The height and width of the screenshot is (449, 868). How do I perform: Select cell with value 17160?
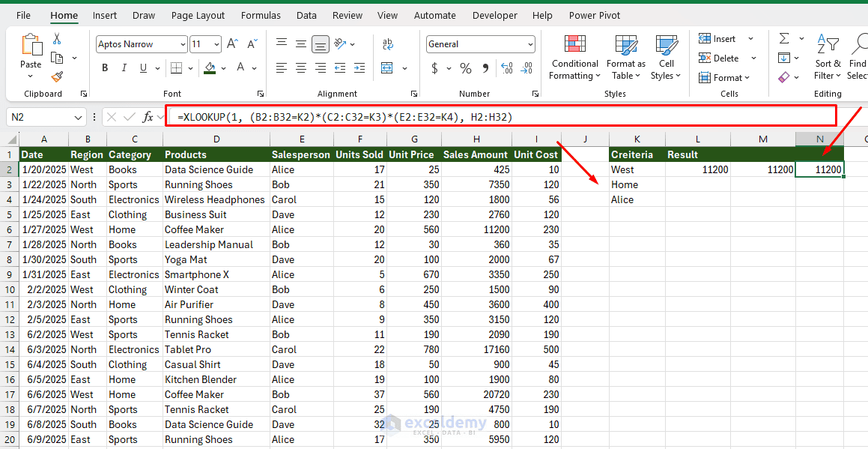pyautogui.click(x=475, y=349)
